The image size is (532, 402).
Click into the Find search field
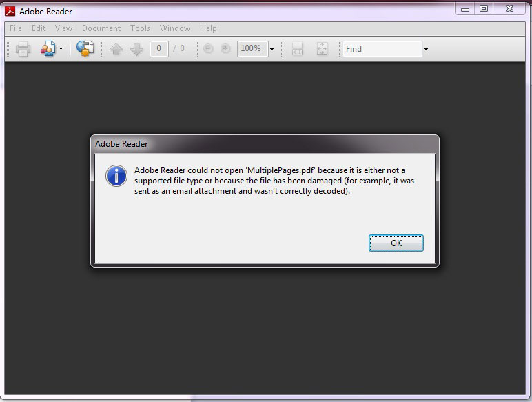pos(382,49)
